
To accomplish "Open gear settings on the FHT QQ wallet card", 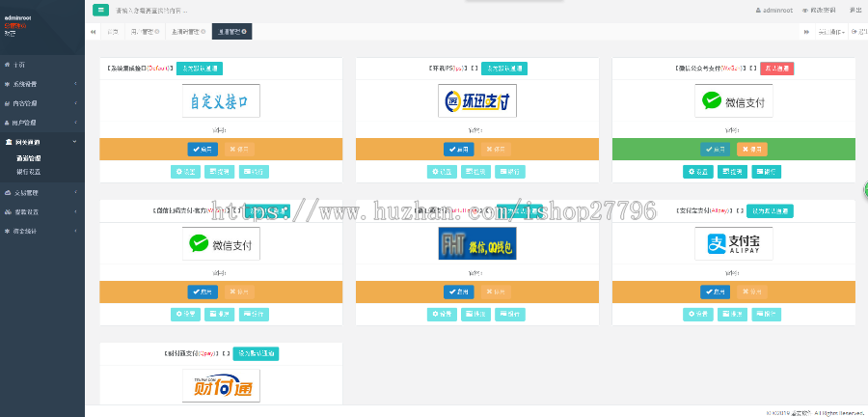I will [442, 315].
